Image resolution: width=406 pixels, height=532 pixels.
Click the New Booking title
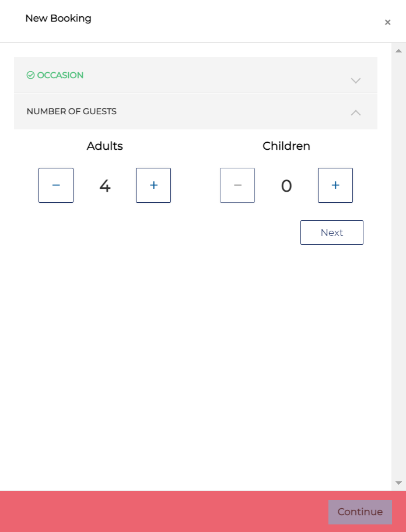click(x=58, y=18)
